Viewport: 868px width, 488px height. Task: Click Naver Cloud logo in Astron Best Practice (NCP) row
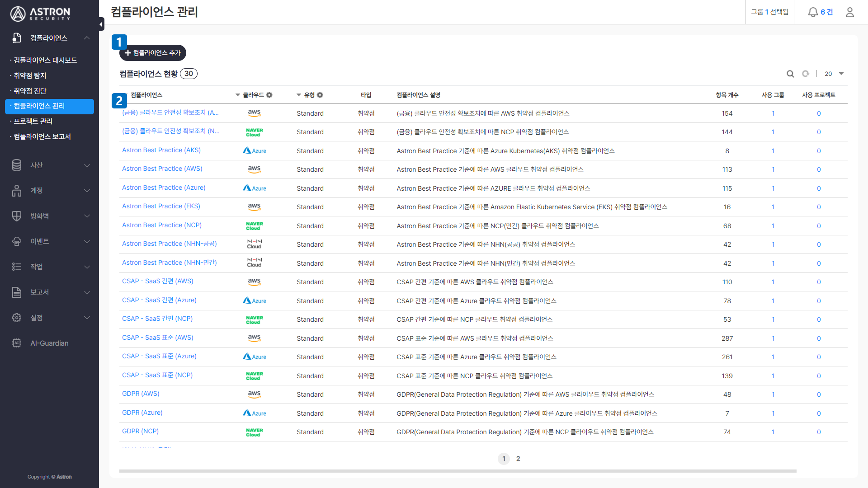254,225
